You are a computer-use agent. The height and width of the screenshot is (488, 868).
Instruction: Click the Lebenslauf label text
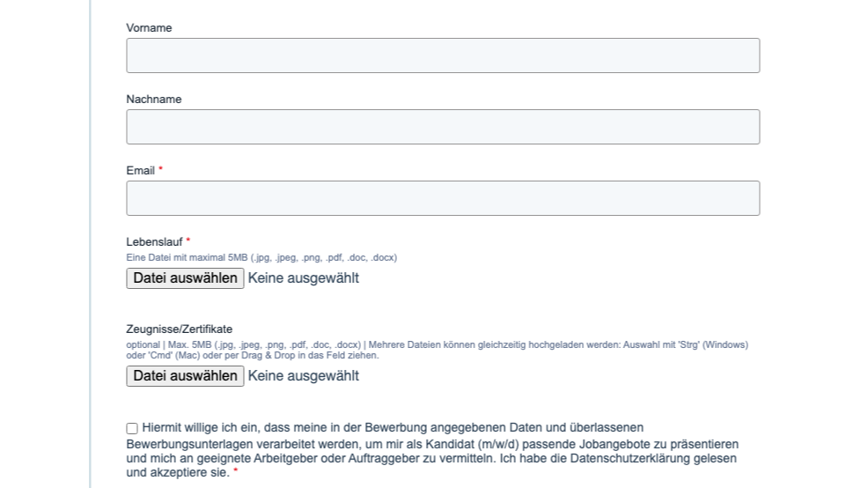154,242
